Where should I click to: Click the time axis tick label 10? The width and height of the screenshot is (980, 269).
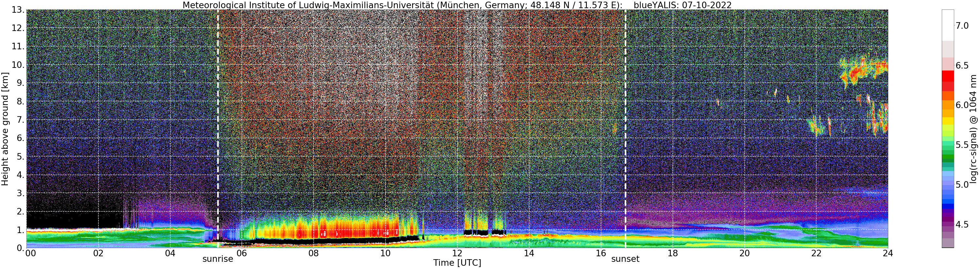[385, 253]
